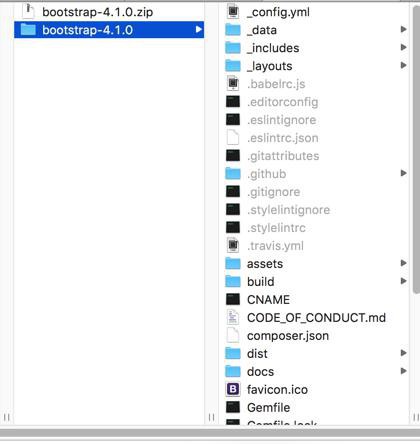Click the dist folder icon
420x444 pixels.
click(x=233, y=354)
